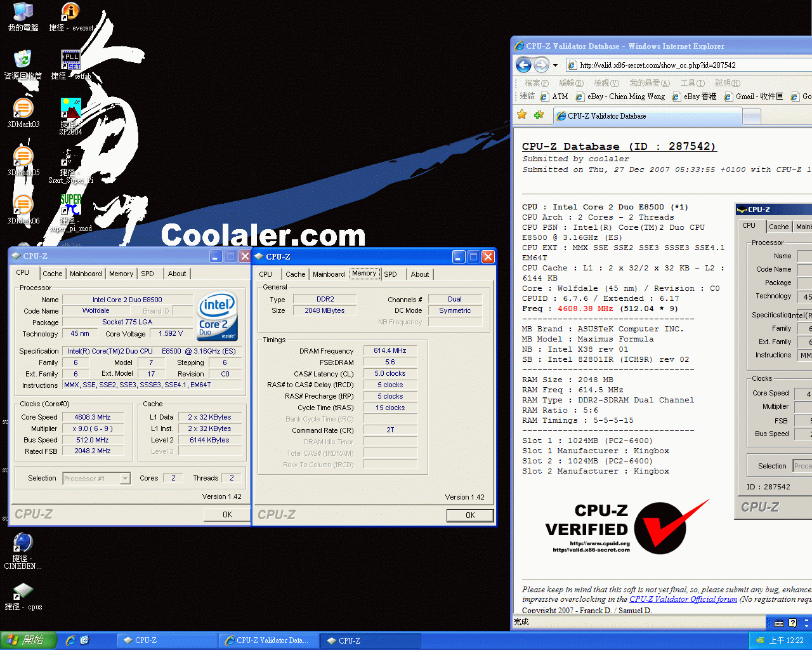The image size is (812, 650).
Task: Click the DRAM Frequency value '614.4 MHz'
Action: tap(390, 350)
